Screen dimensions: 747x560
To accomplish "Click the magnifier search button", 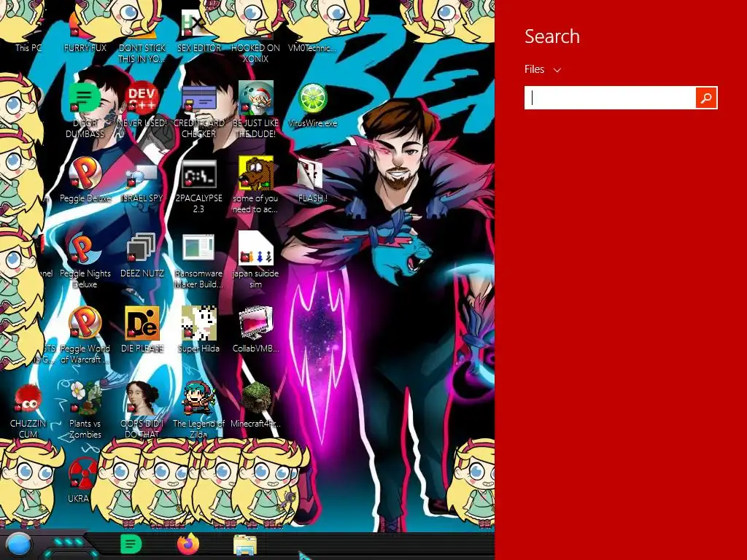I will click(706, 98).
